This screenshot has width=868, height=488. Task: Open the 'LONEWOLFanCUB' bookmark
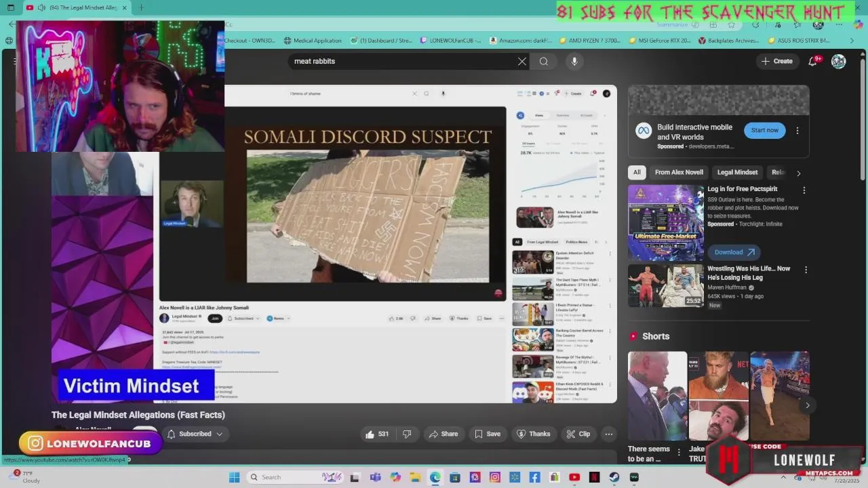pos(450,41)
